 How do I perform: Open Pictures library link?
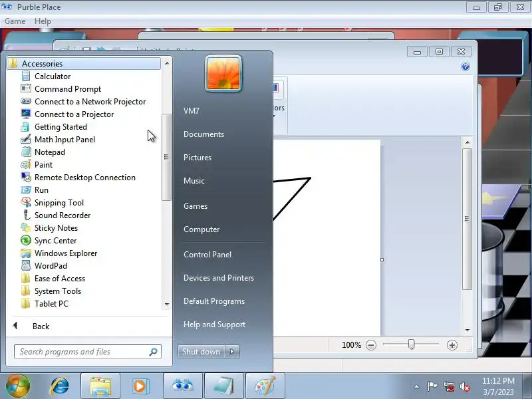(x=198, y=158)
